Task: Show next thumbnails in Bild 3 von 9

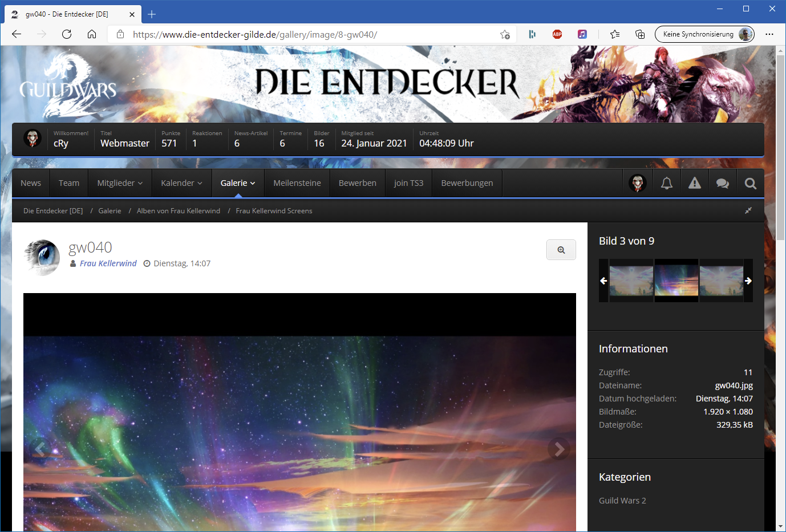Action: [x=748, y=281]
